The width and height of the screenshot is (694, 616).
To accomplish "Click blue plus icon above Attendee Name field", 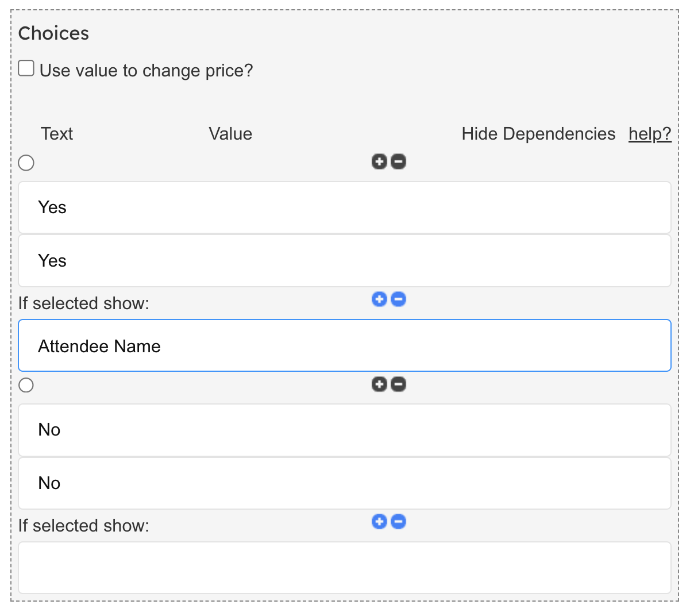I will coord(379,299).
